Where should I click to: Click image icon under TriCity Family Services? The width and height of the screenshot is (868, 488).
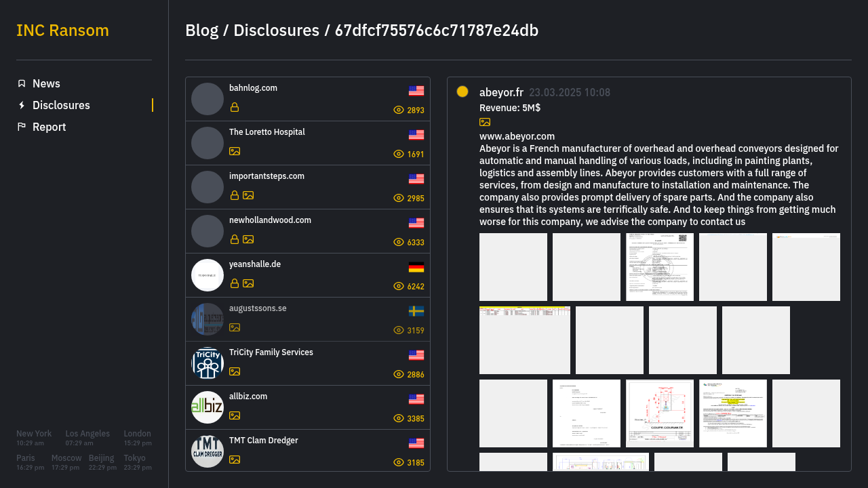click(235, 371)
